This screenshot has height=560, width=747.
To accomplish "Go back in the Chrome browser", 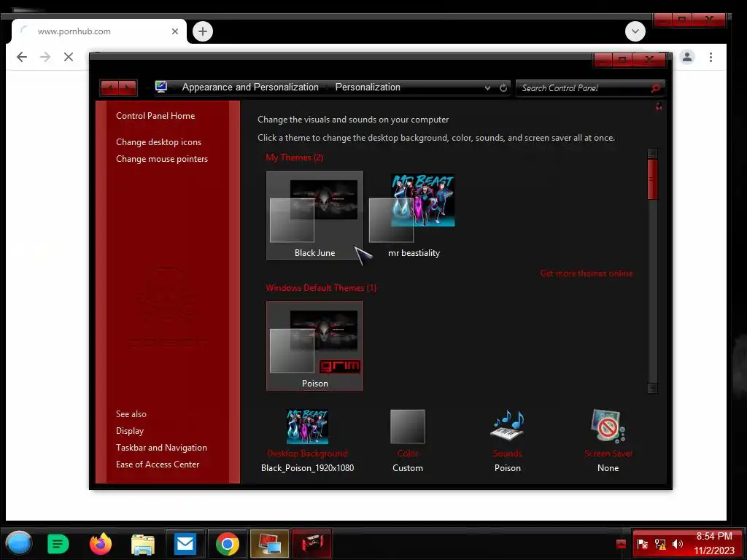I will coord(21,57).
